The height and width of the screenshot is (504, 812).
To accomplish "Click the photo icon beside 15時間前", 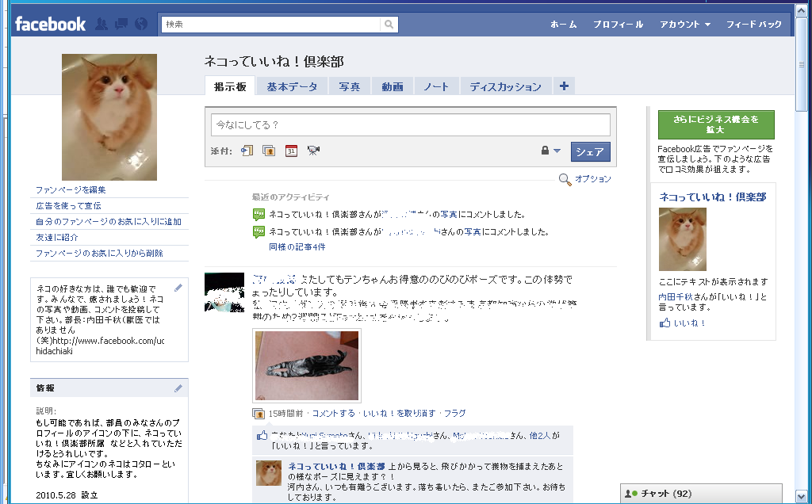I will coord(258,414).
